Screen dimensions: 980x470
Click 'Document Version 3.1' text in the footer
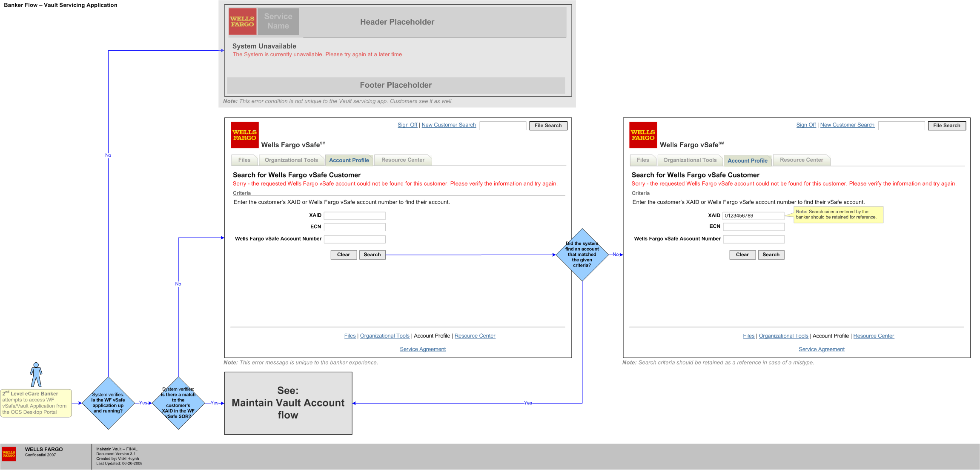(116, 454)
